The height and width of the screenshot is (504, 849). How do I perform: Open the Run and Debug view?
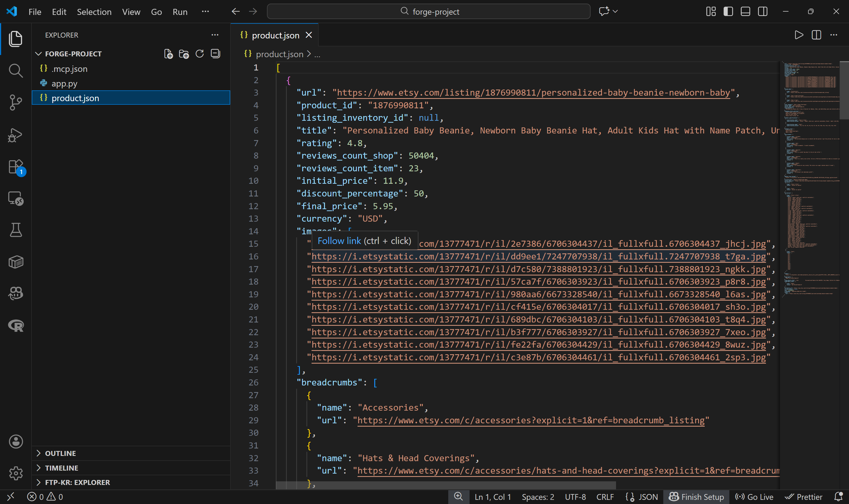pos(16,135)
